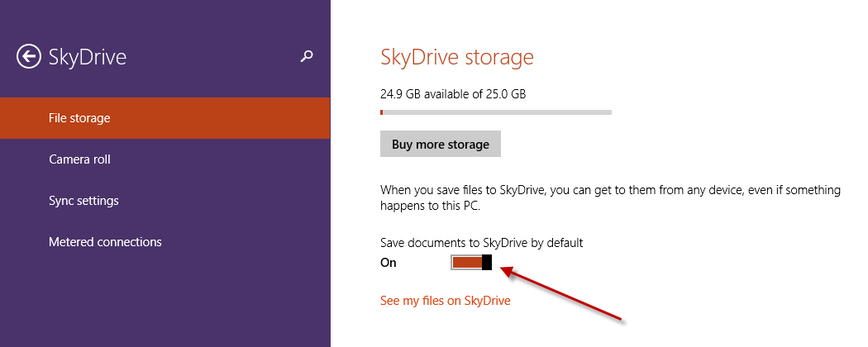
Task: Click the Buy more storage button
Action: pos(441,144)
